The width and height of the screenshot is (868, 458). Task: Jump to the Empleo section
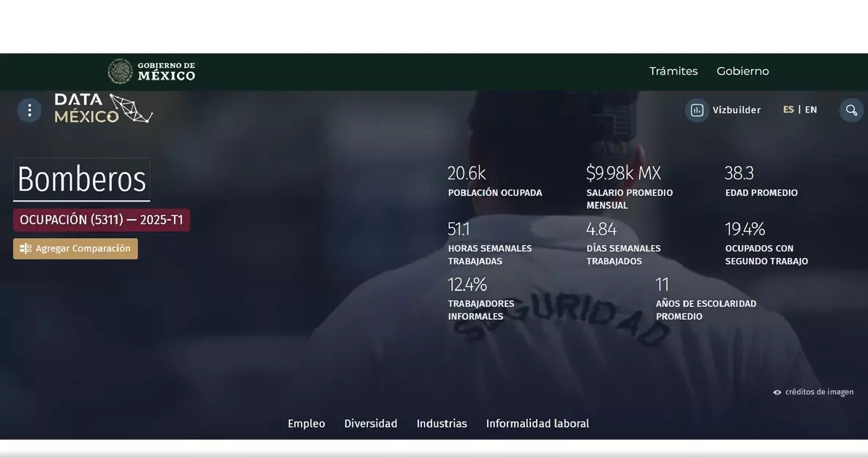[x=306, y=424]
